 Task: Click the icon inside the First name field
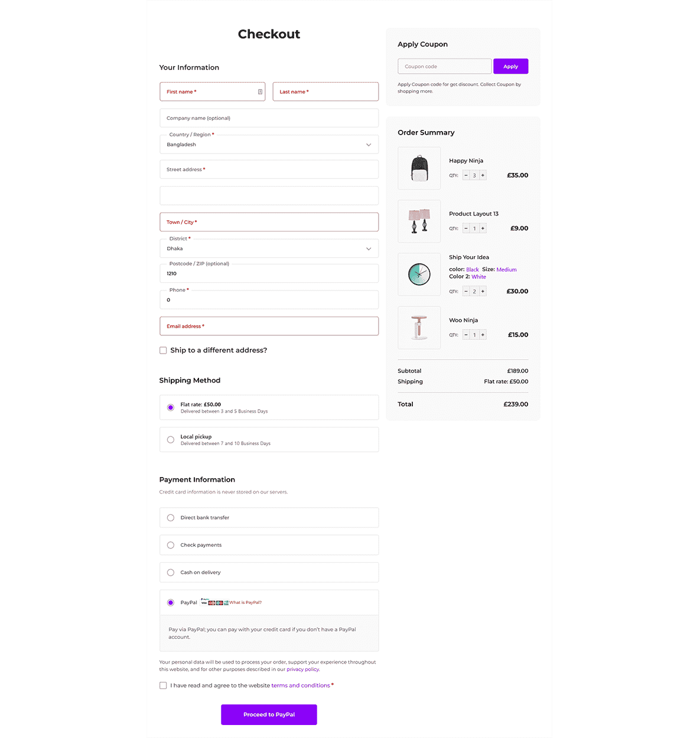tap(260, 92)
